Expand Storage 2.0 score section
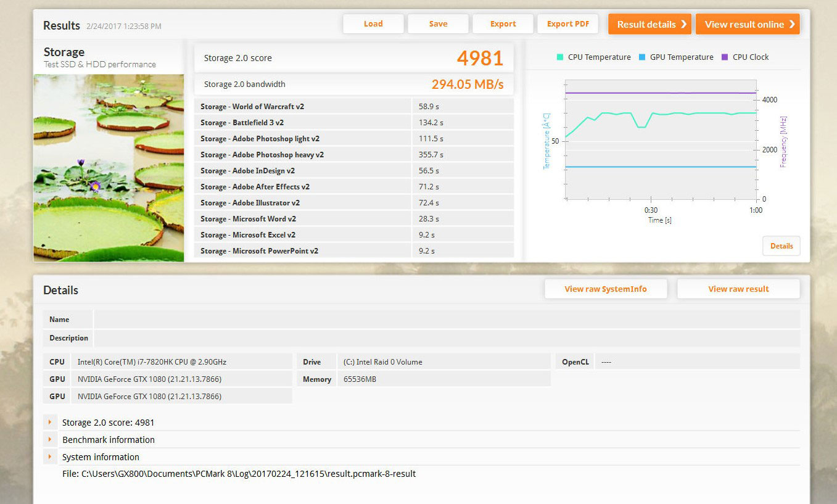This screenshot has width=837, height=504. tap(49, 423)
